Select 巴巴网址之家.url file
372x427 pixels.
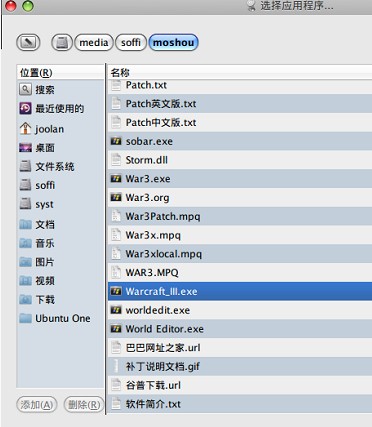click(x=240, y=348)
